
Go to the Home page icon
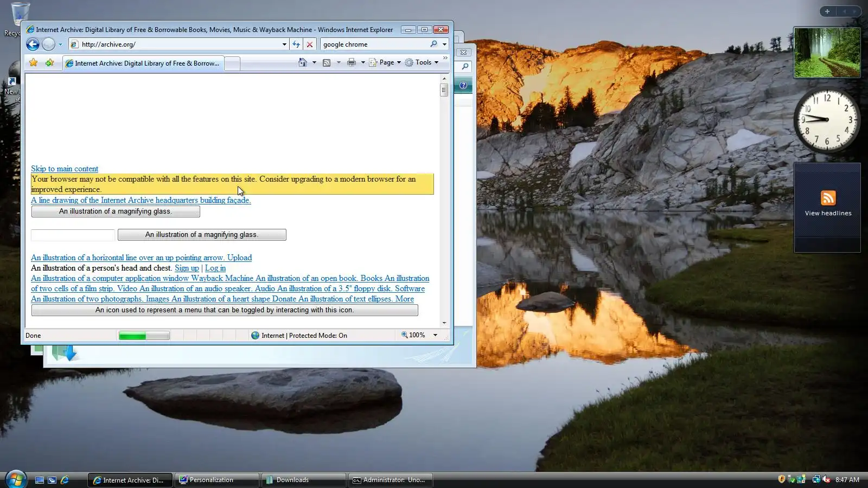pos(303,62)
